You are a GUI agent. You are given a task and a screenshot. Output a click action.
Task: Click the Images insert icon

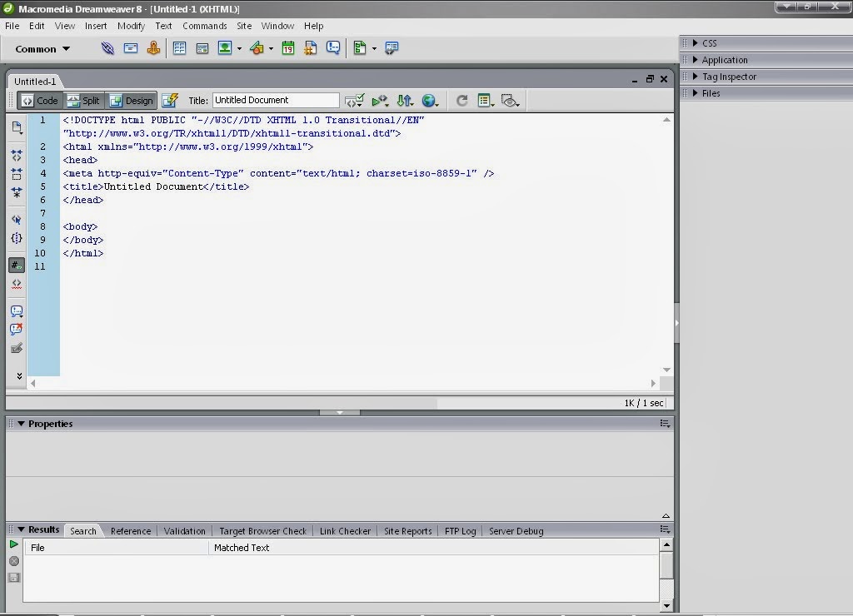225,47
